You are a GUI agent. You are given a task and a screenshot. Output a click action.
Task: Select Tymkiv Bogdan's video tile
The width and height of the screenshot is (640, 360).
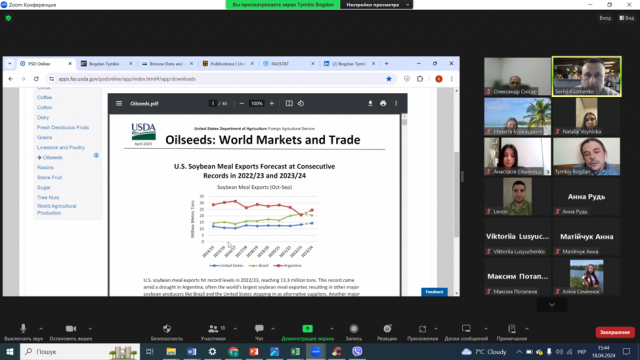pyautogui.click(x=587, y=156)
